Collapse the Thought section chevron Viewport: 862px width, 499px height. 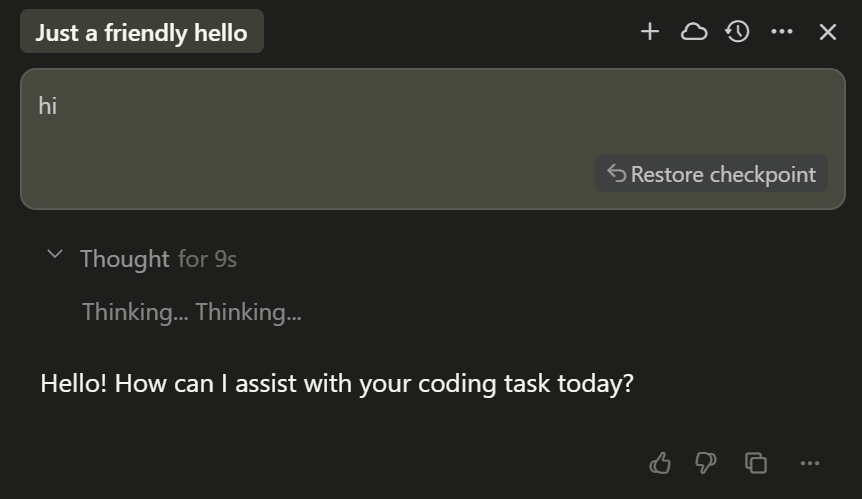click(56, 256)
